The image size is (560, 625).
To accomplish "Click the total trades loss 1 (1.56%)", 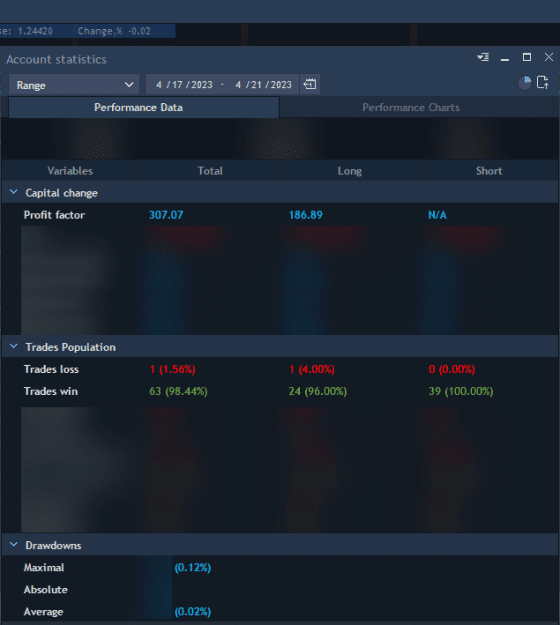I will (173, 369).
